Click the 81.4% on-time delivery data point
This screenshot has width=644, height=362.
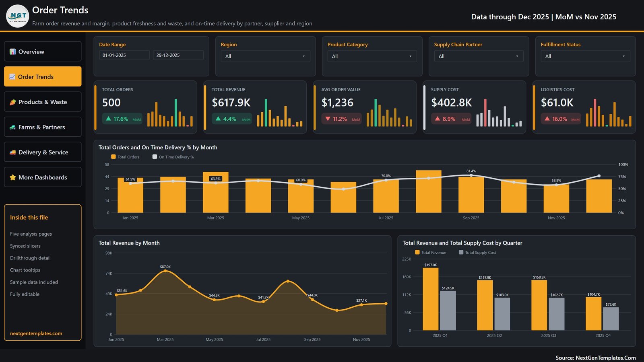(x=471, y=175)
